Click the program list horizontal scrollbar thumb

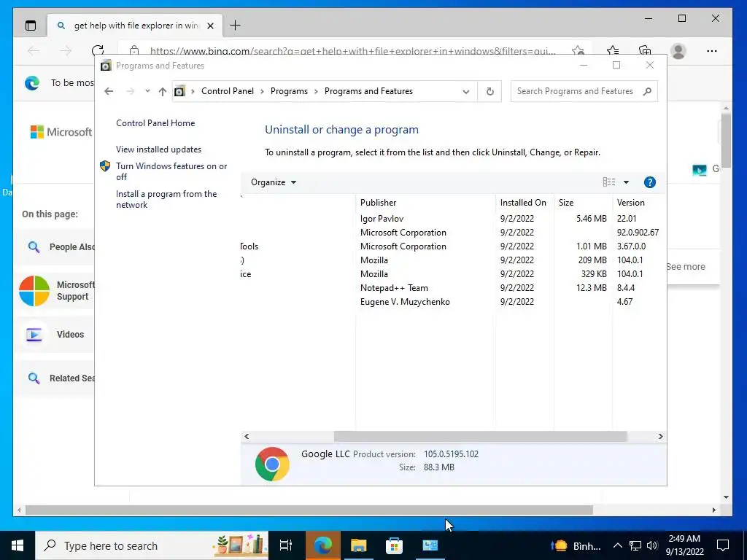click(480, 436)
